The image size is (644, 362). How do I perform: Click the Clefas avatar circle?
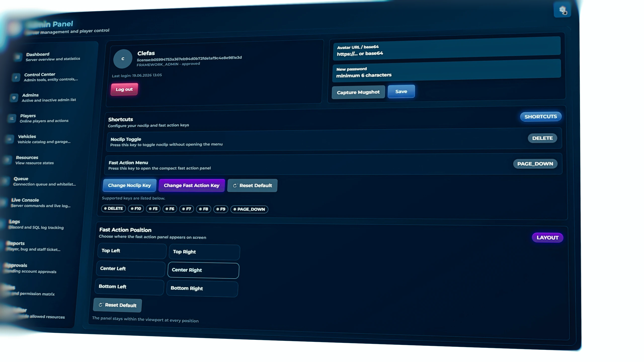pyautogui.click(x=123, y=59)
